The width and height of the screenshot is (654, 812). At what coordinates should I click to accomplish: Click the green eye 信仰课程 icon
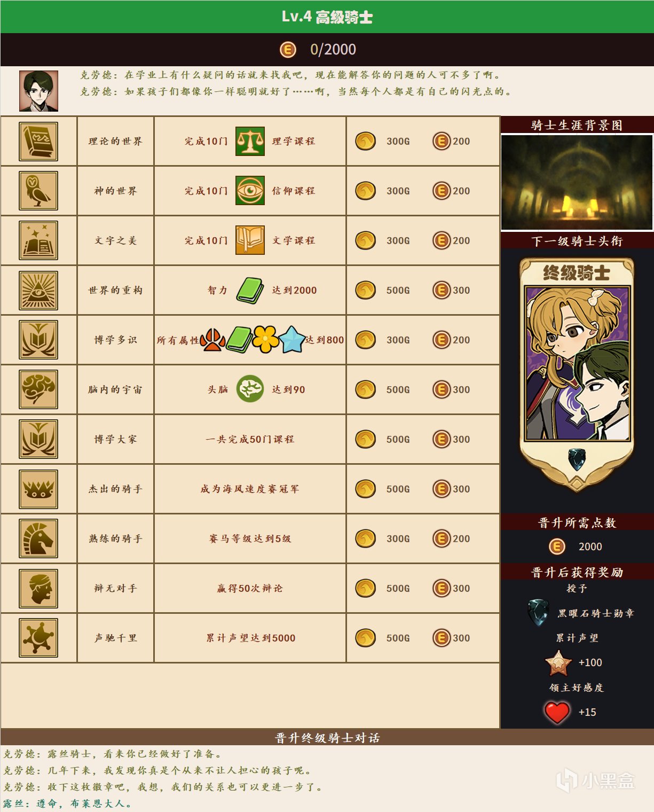(x=250, y=191)
